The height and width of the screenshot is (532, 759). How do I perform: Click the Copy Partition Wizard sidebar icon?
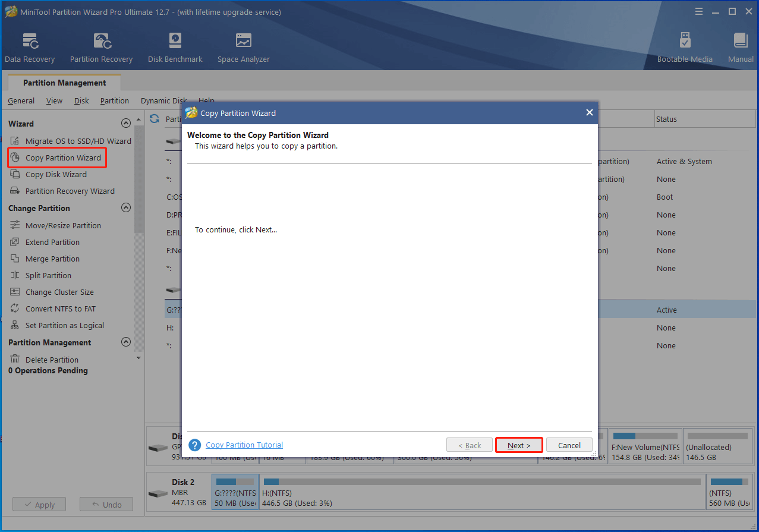15,158
